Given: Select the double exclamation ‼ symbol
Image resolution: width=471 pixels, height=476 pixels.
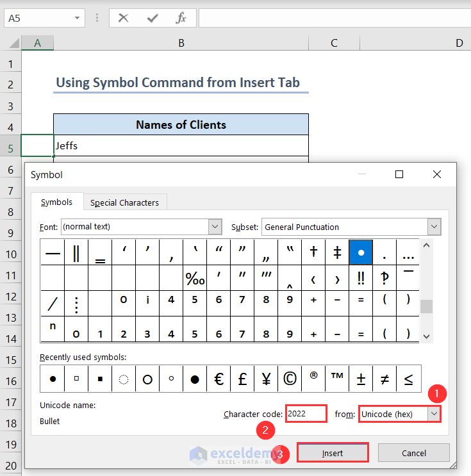Looking at the screenshot, I should coord(361,278).
